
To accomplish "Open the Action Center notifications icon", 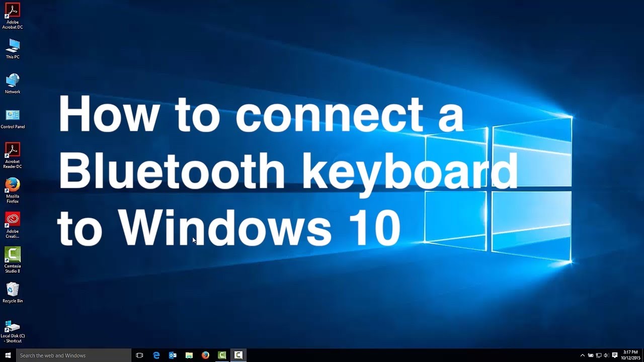I will click(615, 355).
